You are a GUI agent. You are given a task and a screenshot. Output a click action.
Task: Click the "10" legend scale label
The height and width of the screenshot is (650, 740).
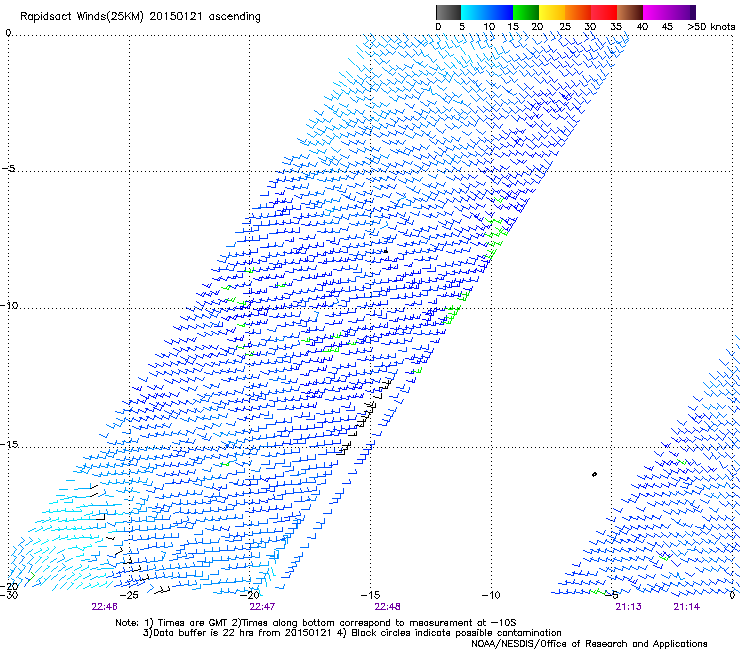[489, 26]
